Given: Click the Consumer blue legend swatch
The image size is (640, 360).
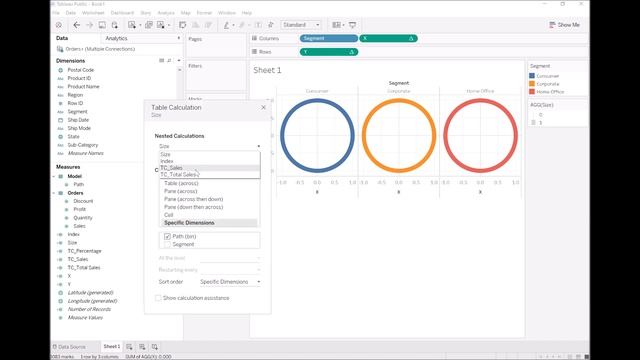Looking at the screenshot, I should [532, 76].
